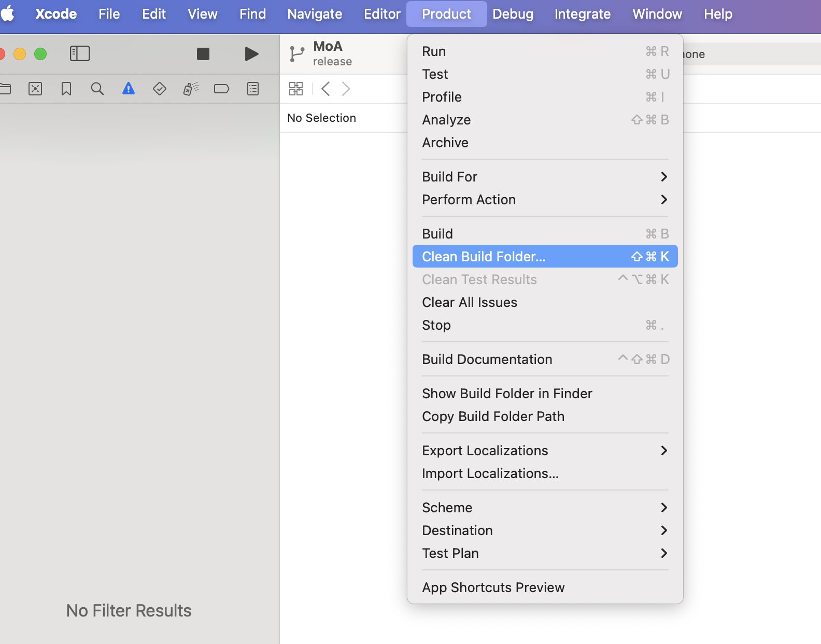821x644 pixels.
Task: Expand the Export Localizations submenu
Action: (545, 451)
